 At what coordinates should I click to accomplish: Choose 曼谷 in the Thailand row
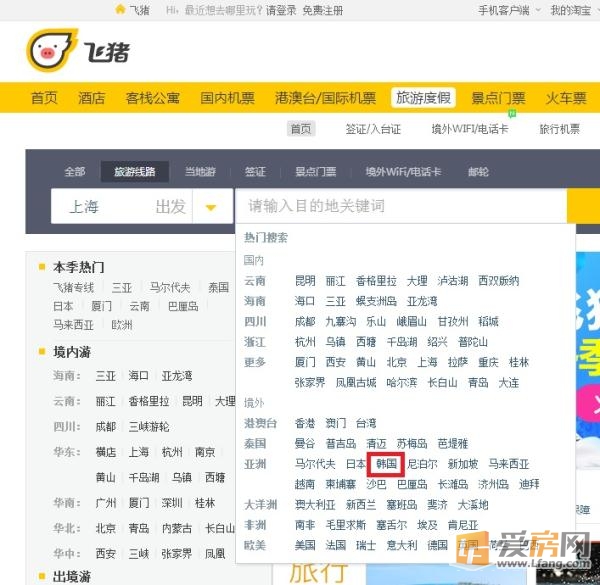(305, 444)
